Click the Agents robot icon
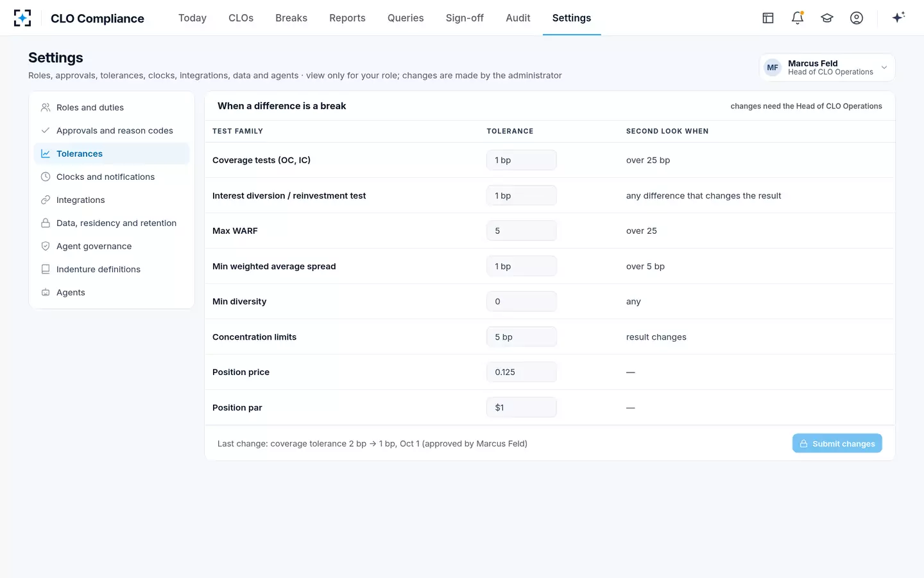The image size is (924, 578). [x=46, y=292]
